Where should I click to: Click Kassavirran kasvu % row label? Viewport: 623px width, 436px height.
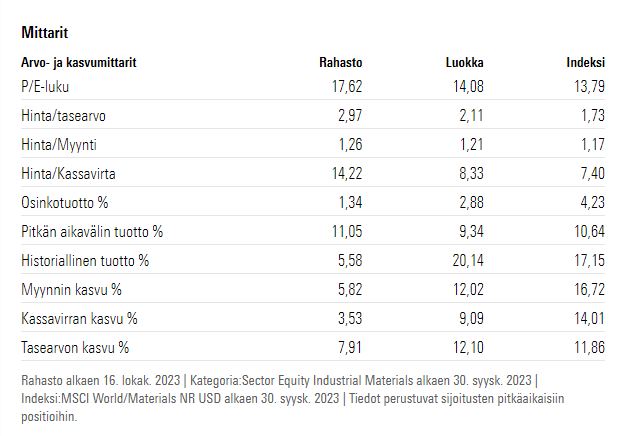[x=79, y=319]
